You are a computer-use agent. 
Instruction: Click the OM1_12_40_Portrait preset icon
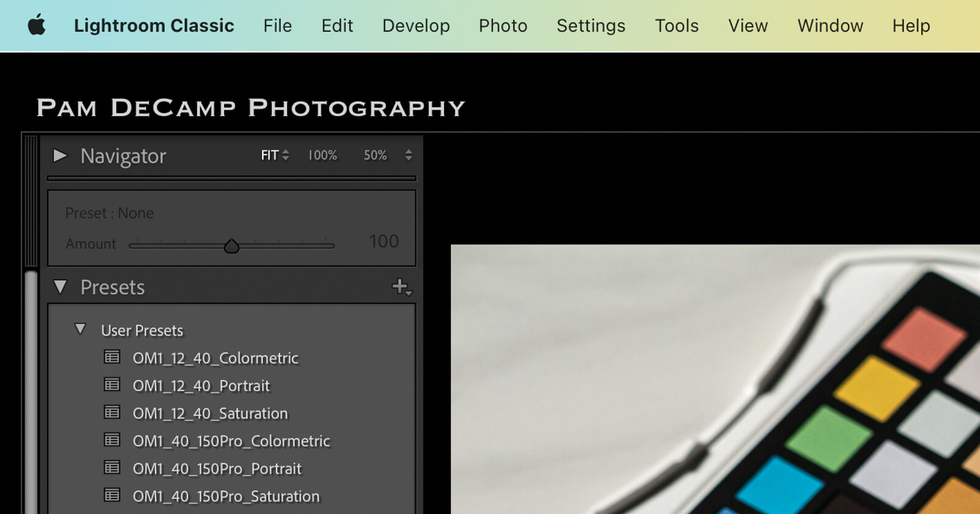[x=112, y=384]
